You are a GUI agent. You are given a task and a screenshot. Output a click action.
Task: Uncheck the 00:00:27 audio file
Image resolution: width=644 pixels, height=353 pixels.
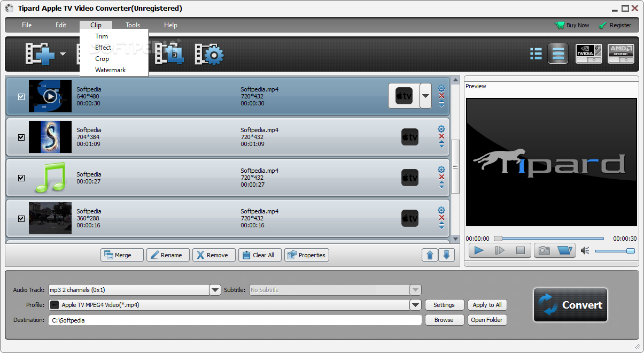pyautogui.click(x=21, y=178)
